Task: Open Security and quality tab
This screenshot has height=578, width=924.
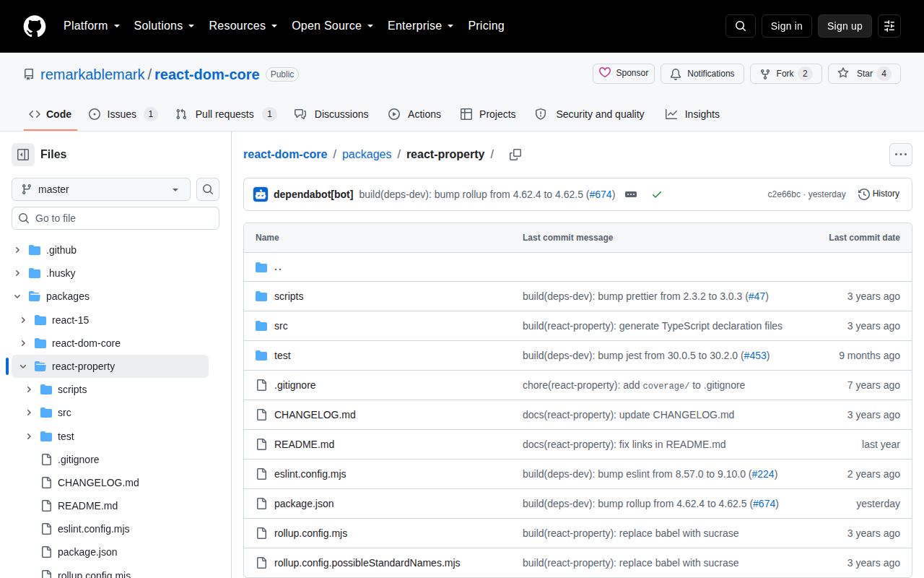Action: [590, 114]
